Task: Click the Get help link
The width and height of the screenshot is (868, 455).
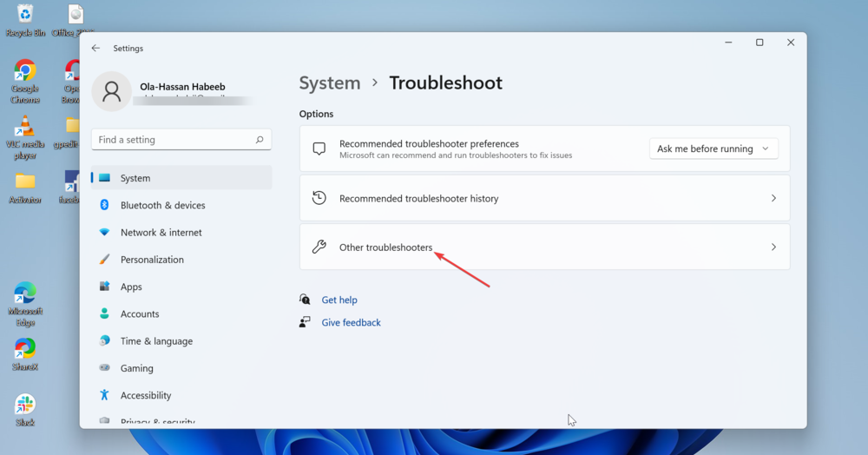Action: [x=339, y=300]
